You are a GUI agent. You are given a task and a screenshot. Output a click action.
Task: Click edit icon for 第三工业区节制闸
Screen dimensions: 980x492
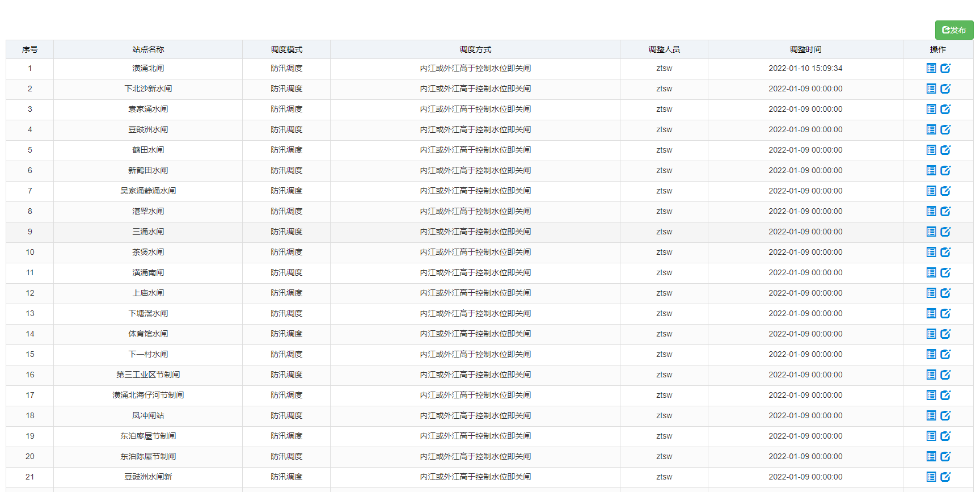pos(945,375)
